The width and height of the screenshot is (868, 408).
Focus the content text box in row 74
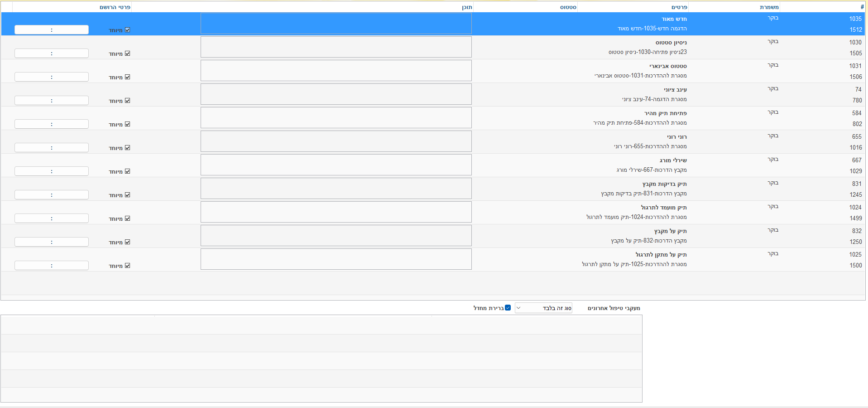[336, 94]
